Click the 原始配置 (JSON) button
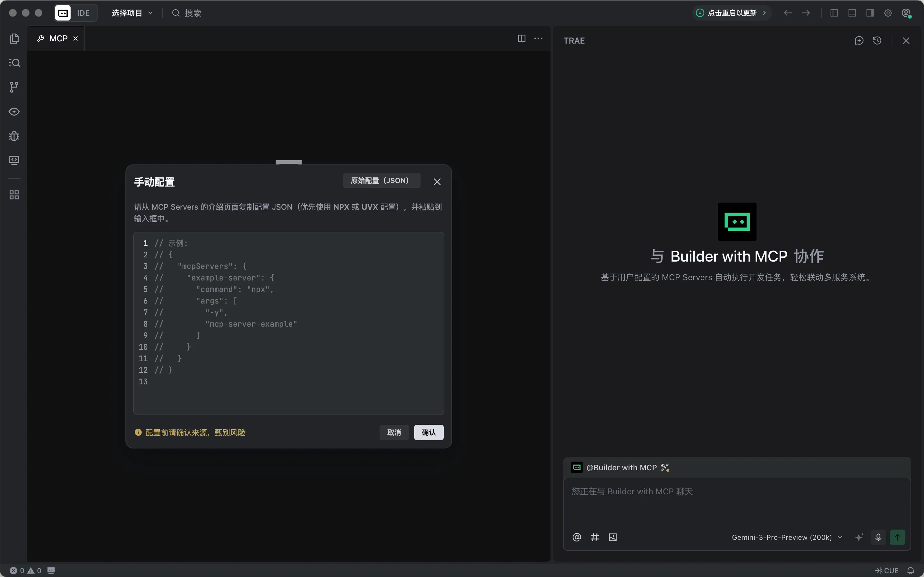The width and height of the screenshot is (924, 577). pos(381,180)
